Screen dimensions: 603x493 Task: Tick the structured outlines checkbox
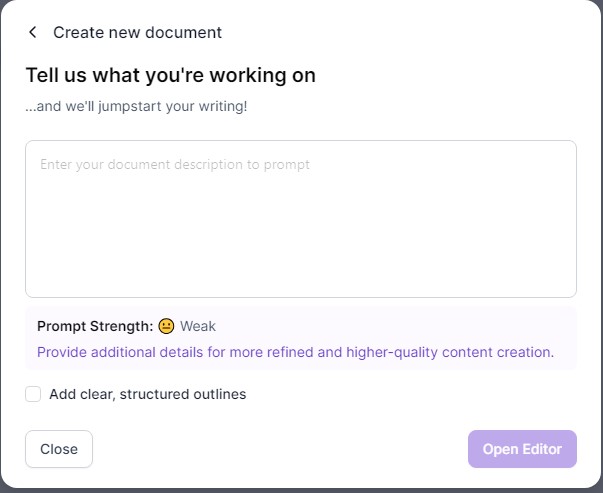tap(33, 394)
